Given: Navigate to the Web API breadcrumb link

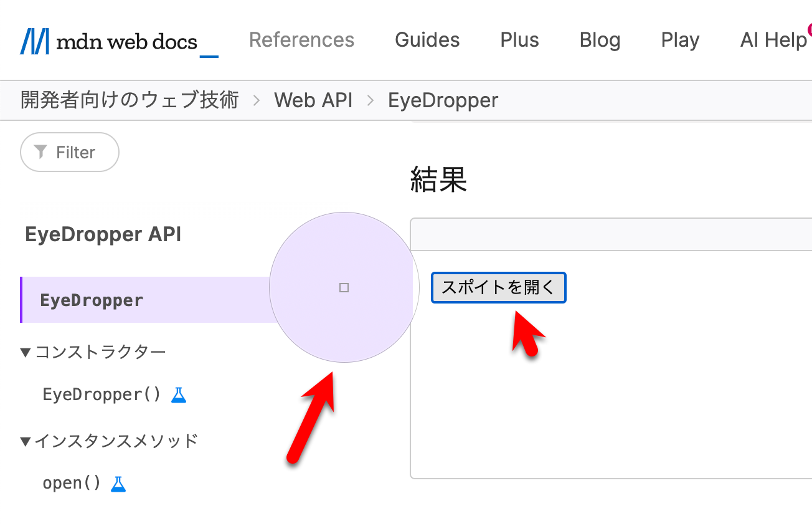Looking at the screenshot, I should click(x=313, y=100).
